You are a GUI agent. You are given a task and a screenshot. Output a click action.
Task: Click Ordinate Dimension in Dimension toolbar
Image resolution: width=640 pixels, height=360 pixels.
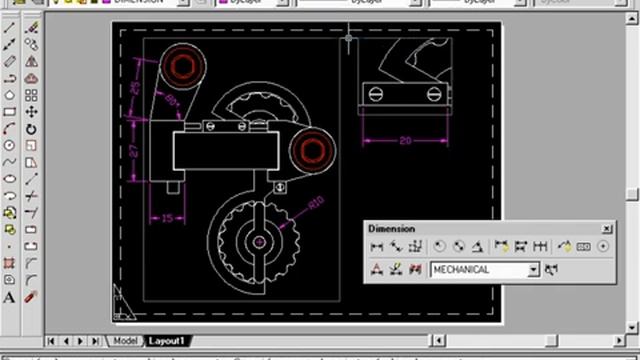point(415,247)
